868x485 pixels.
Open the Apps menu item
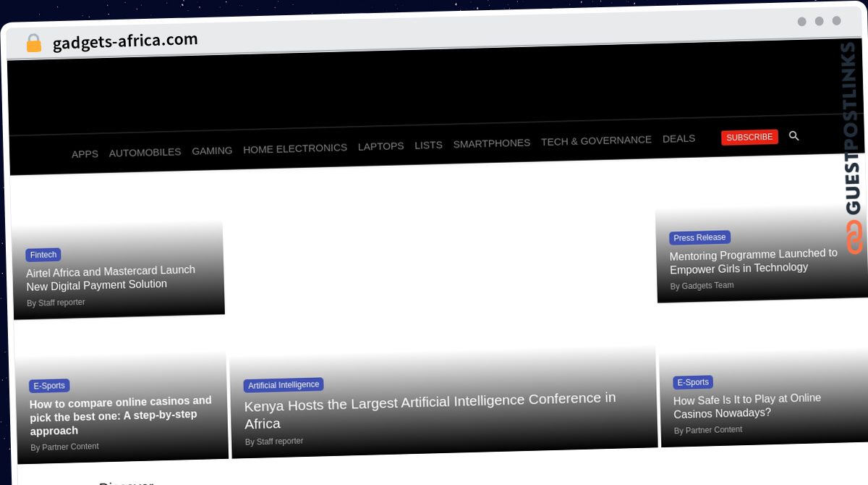click(x=85, y=154)
